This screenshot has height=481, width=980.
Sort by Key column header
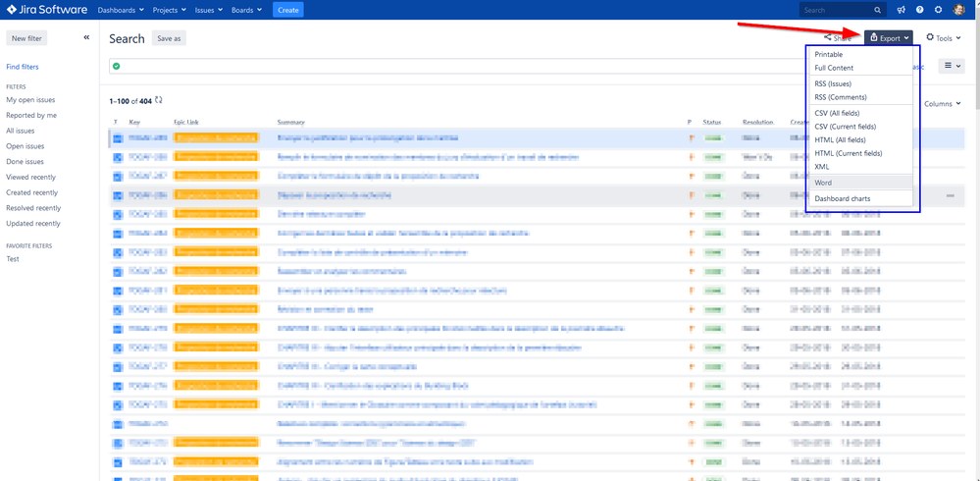[x=134, y=122]
